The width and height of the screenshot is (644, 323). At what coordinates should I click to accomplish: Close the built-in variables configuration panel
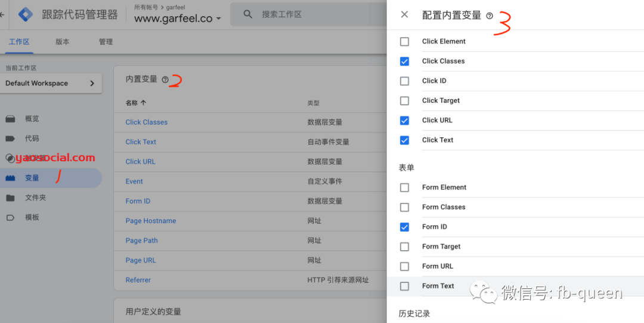[404, 14]
